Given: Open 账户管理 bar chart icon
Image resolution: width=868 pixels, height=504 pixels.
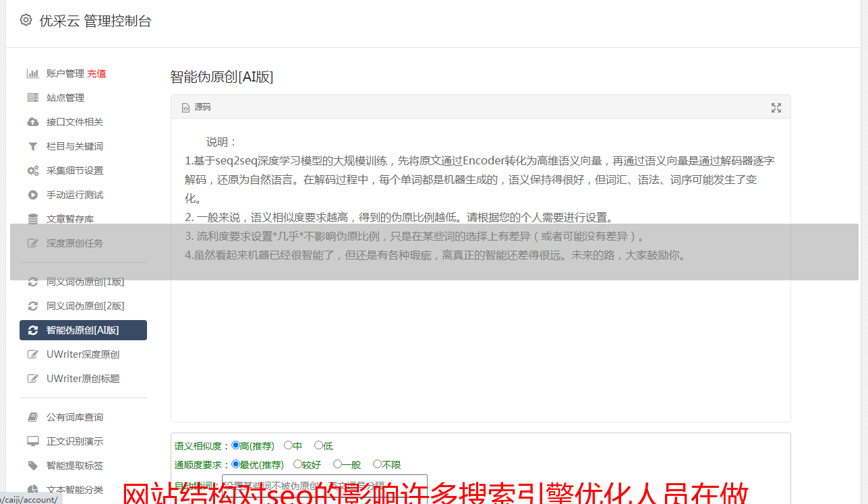Looking at the screenshot, I should (x=32, y=73).
